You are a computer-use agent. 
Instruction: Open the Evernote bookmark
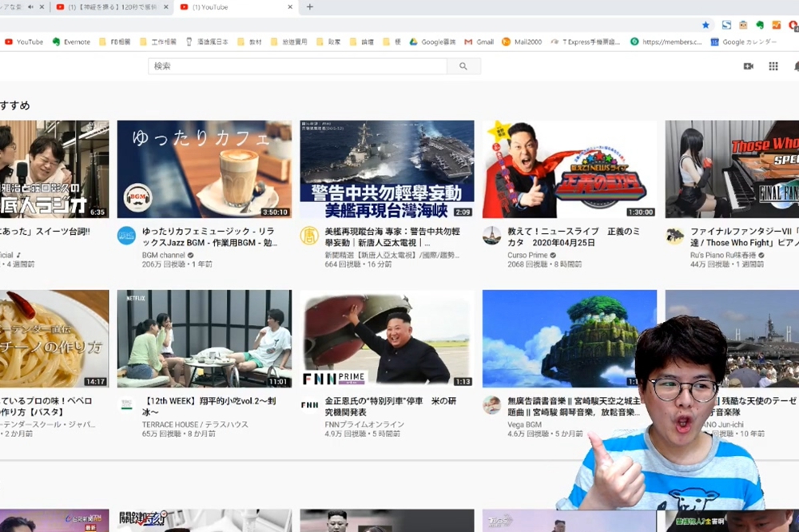[71, 42]
